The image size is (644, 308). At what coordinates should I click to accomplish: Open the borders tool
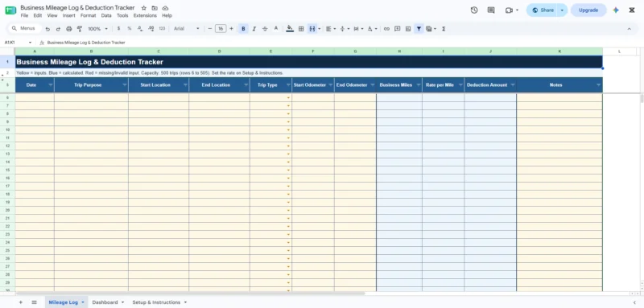point(301,29)
